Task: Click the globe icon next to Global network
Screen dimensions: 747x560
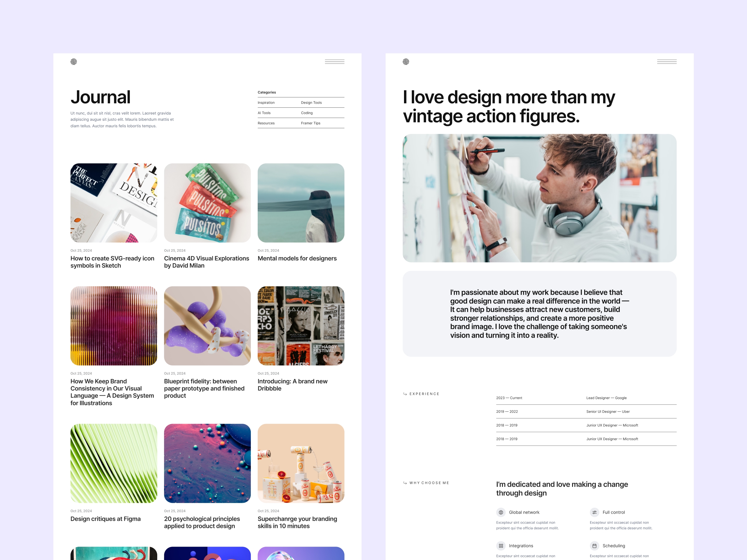Action: (x=501, y=512)
